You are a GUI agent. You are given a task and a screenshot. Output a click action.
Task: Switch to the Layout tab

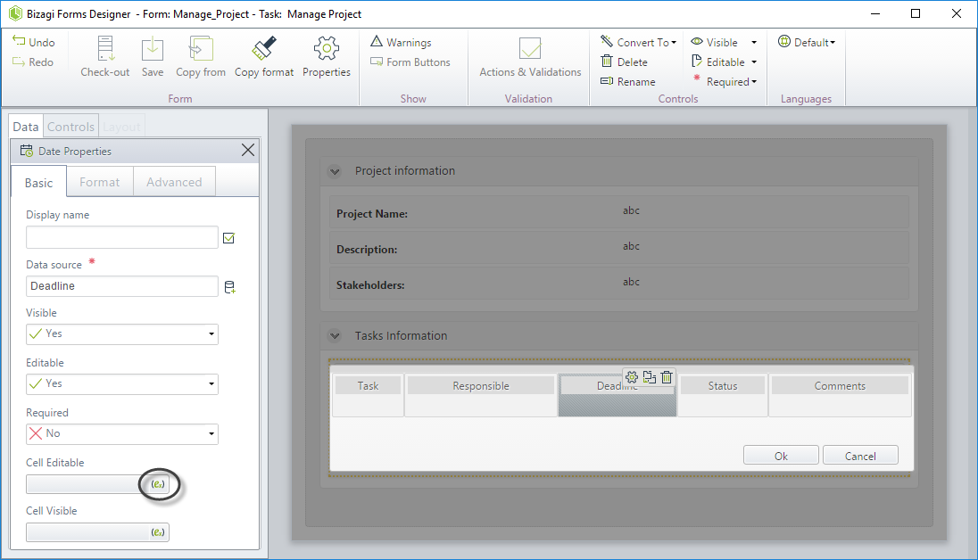(121, 127)
